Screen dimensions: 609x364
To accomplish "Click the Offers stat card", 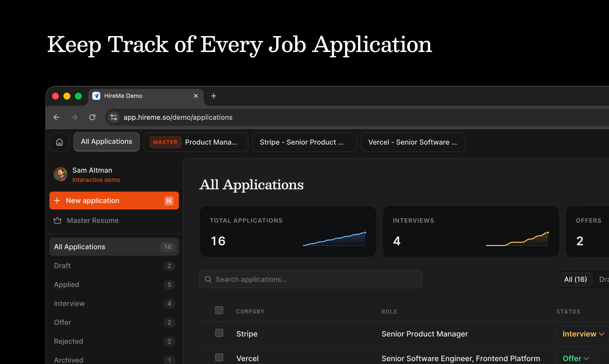I will (x=588, y=232).
